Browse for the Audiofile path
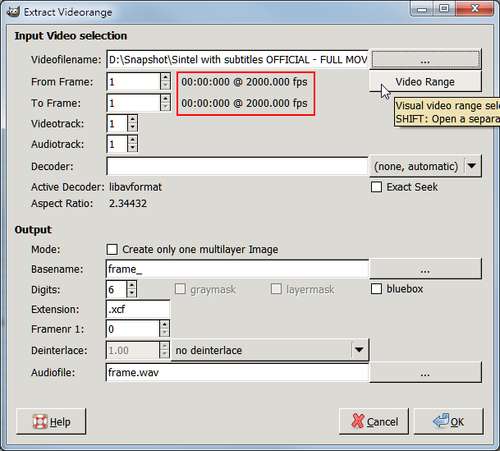Viewport: 500px width, 451px height. 425,372
